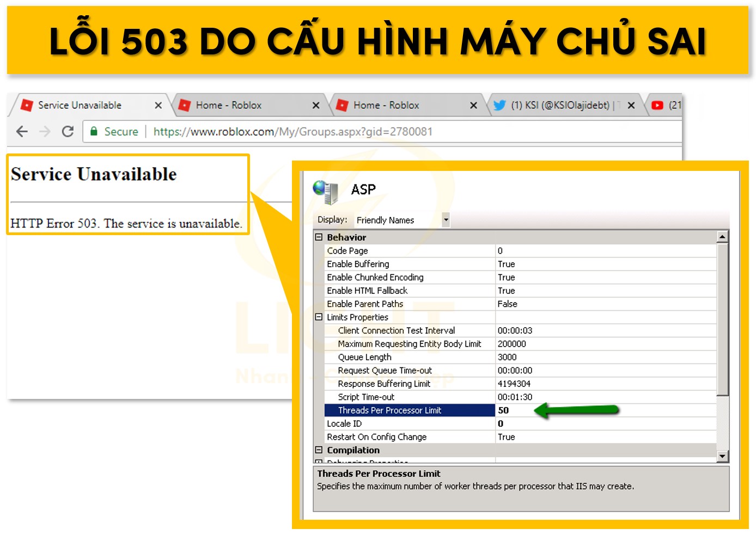Toggle Enable Buffering to False
This screenshot has width=756, height=535.
tap(507, 264)
